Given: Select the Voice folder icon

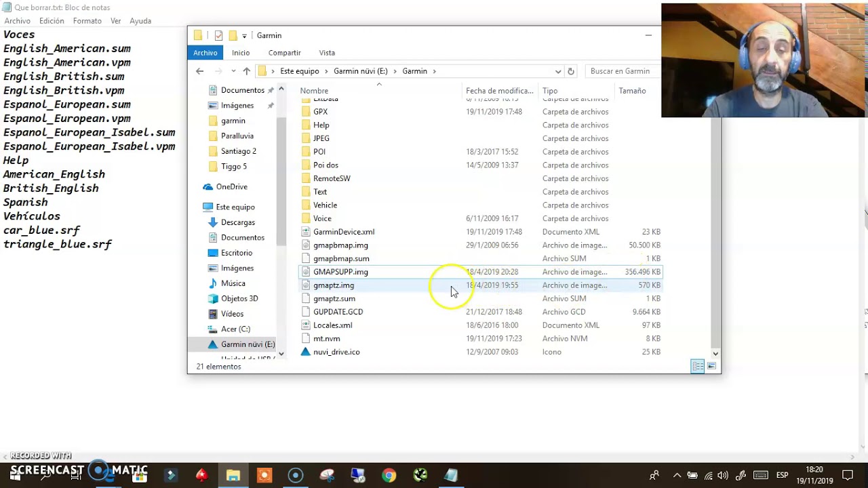Looking at the screenshot, I should pyautogui.click(x=306, y=218).
